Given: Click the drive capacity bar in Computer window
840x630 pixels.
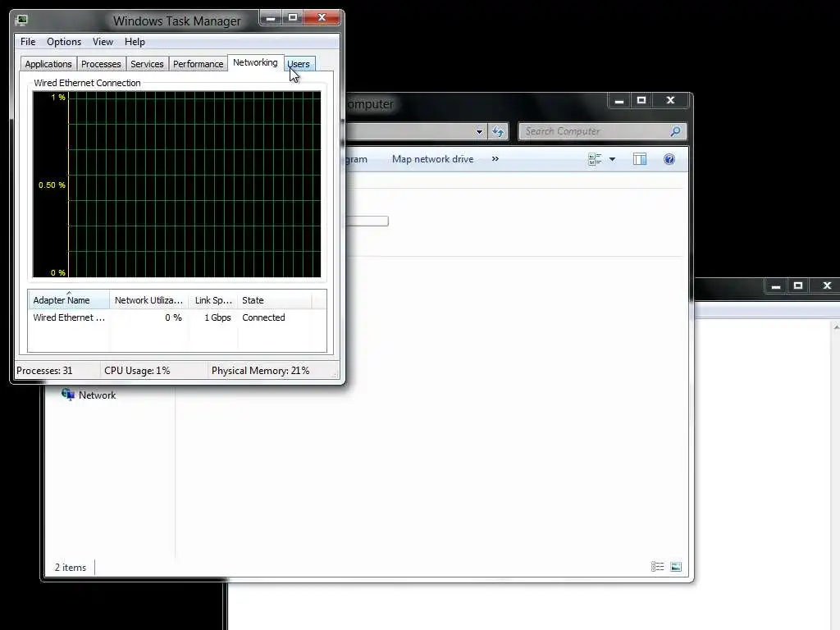Looking at the screenshot, I should click(367, 221).
